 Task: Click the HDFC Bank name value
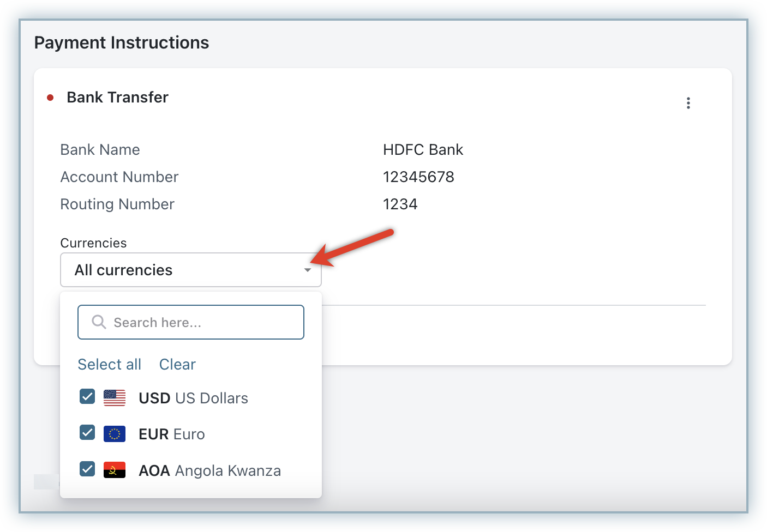(x=423, y=150)
